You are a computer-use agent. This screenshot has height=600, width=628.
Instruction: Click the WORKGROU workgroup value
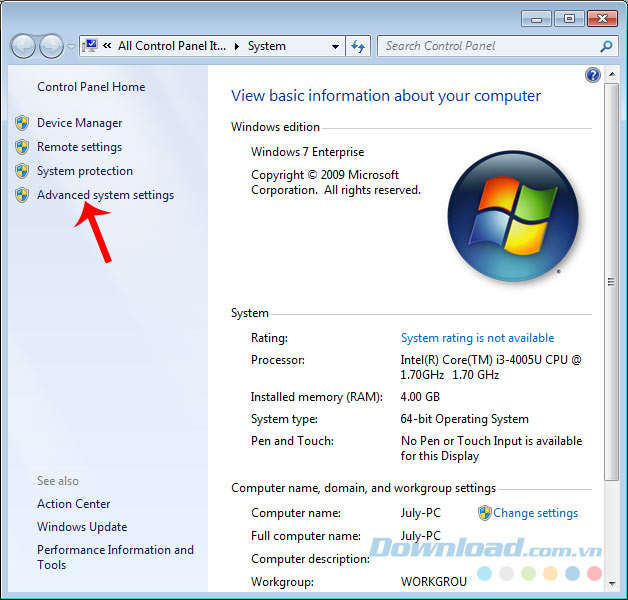434,582
